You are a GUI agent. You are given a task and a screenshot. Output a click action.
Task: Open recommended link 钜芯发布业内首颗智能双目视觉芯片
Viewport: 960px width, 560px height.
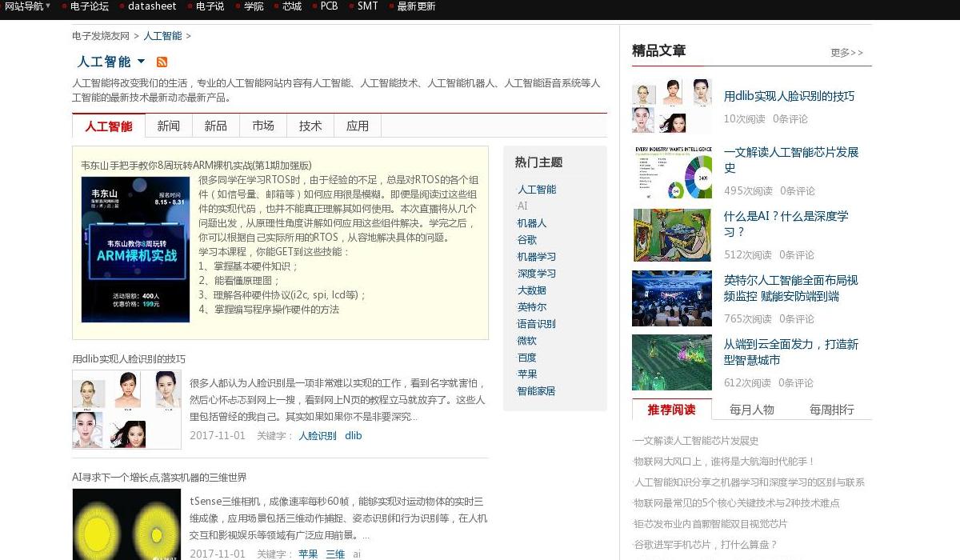pos(710,524)
